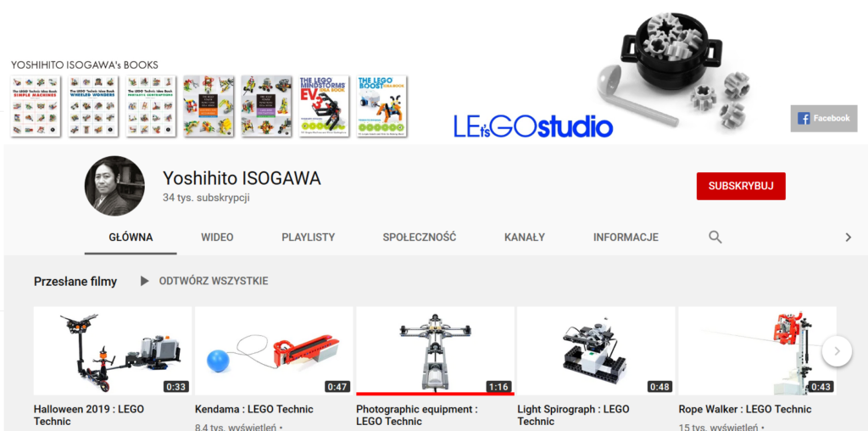The width and height of the screenshot is (868, 431).
Task: Click play icon beside Odtwórz wszystkie
Action: (144, 281)
